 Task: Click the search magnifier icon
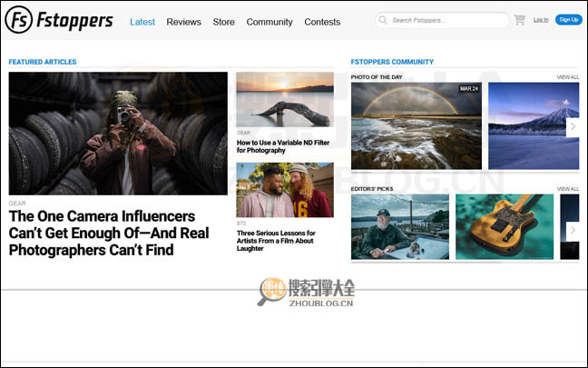click(384, 20)
